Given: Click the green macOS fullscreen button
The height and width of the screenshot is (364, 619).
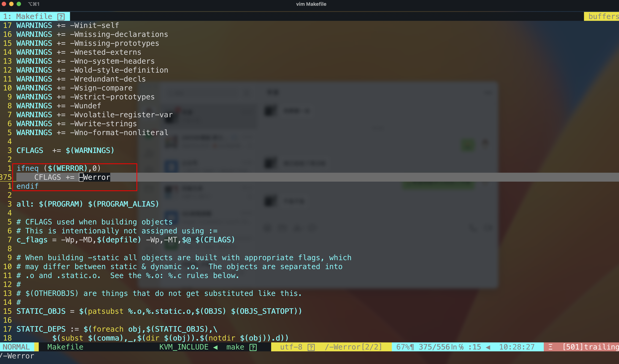Looking at the screenshot, I should pyautogui.click(x=19, y=4).
